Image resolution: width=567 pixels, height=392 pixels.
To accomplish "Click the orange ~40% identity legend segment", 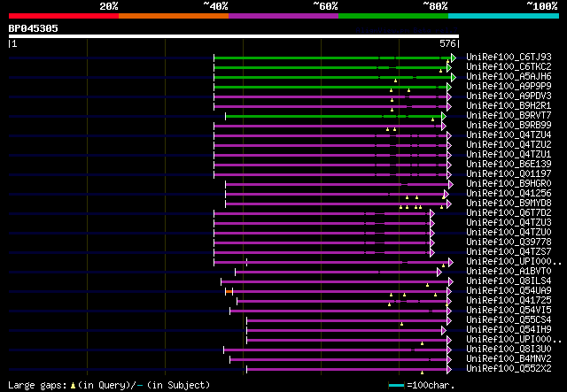I will click(x=174, y=16).
